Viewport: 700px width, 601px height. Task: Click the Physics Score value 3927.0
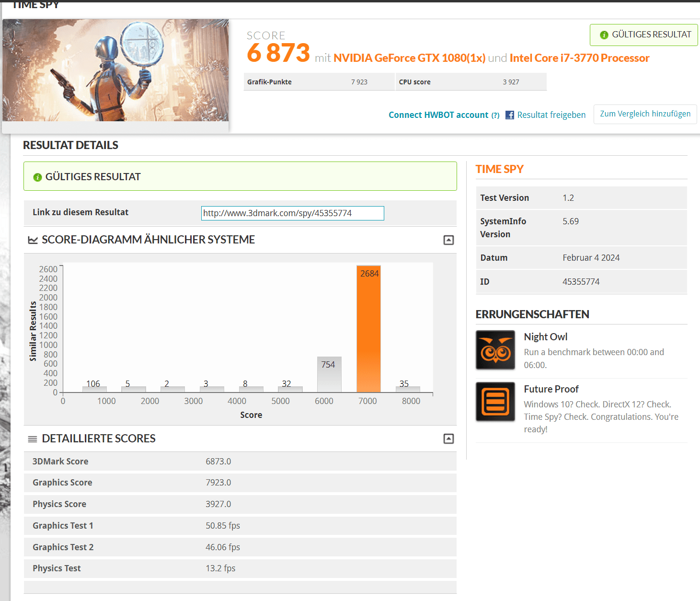click(x=218, y=504)
